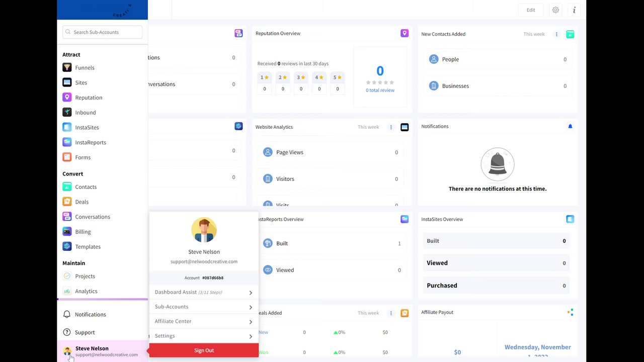The image size is (644, 362).
Task: Open the 0 total review link
Action: pyautogui.click(x=380, y=90)
